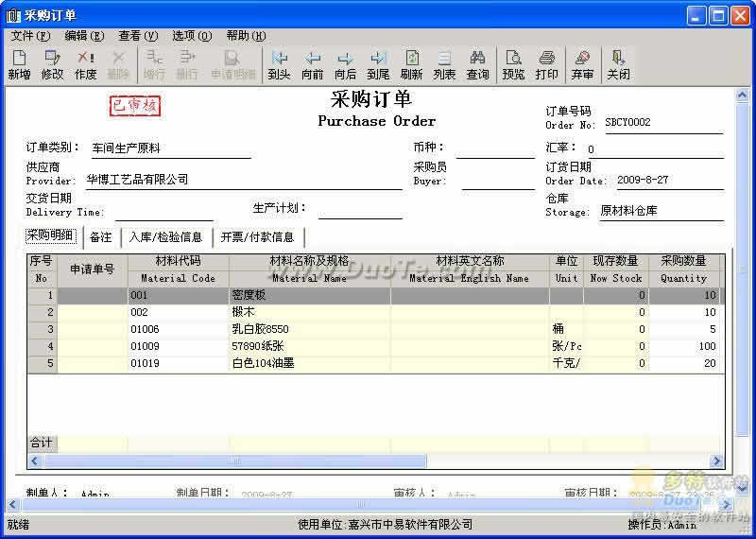Click the 删行 (Delete row) toolbar icon
Image resolution: width=756 pixels, height=539 pixels.
pyautogui.click(x=187, y=65)
